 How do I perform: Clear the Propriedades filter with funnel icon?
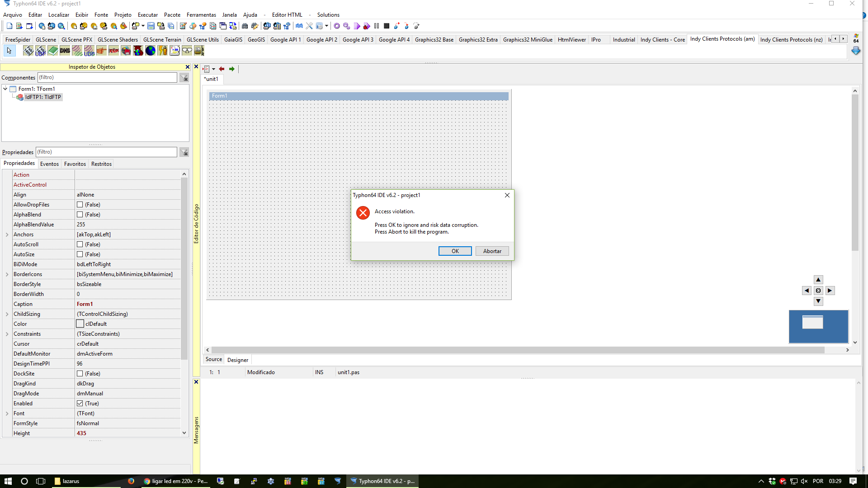tap(184, 152)
